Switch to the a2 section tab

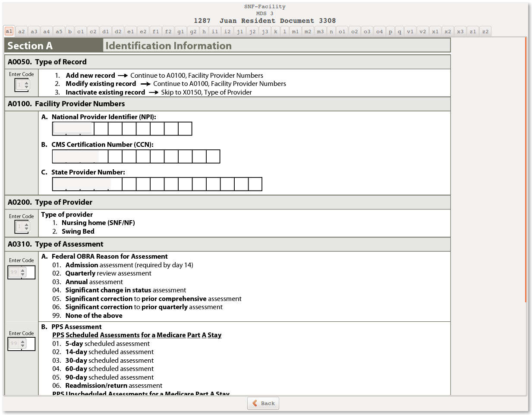(x=22, y=32)
